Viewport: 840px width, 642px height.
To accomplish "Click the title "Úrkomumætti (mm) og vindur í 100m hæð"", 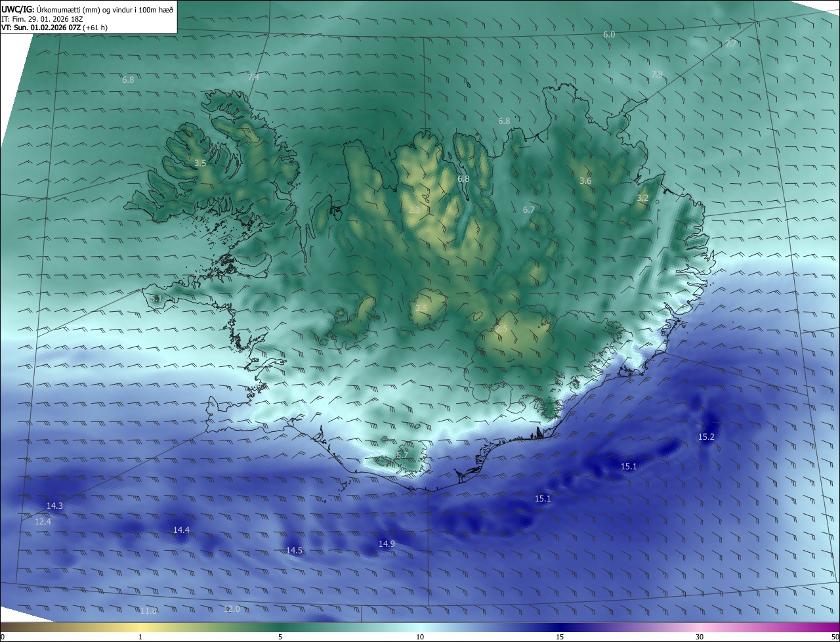I will pos(105,9).
